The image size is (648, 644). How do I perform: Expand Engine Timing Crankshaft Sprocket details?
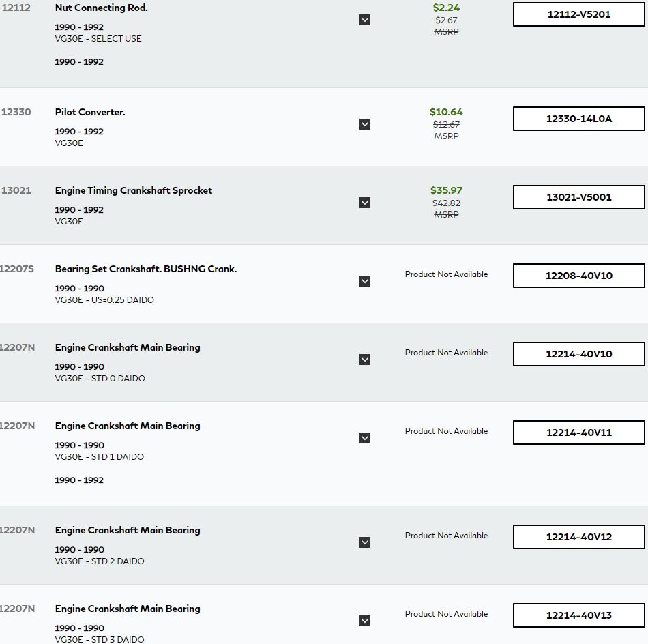click(x=364, y=203)
